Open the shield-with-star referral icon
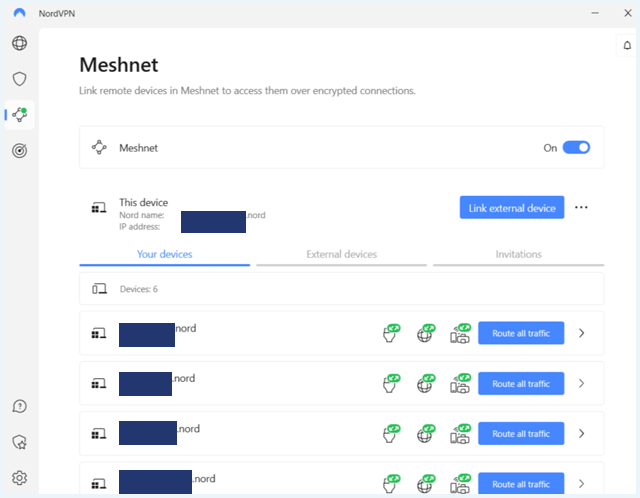 (19, 442)
